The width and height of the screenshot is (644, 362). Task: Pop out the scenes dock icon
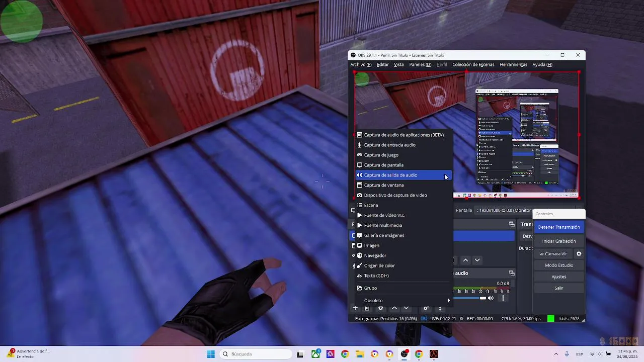(512, 224)
